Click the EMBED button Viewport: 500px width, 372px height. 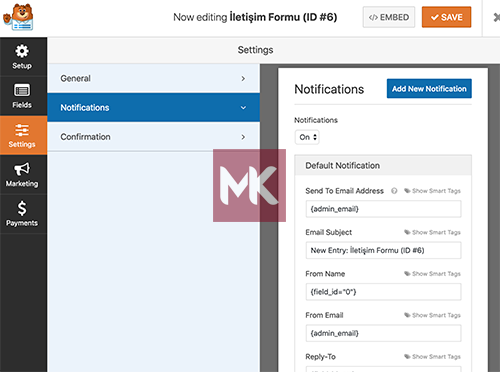coord(389,17)
